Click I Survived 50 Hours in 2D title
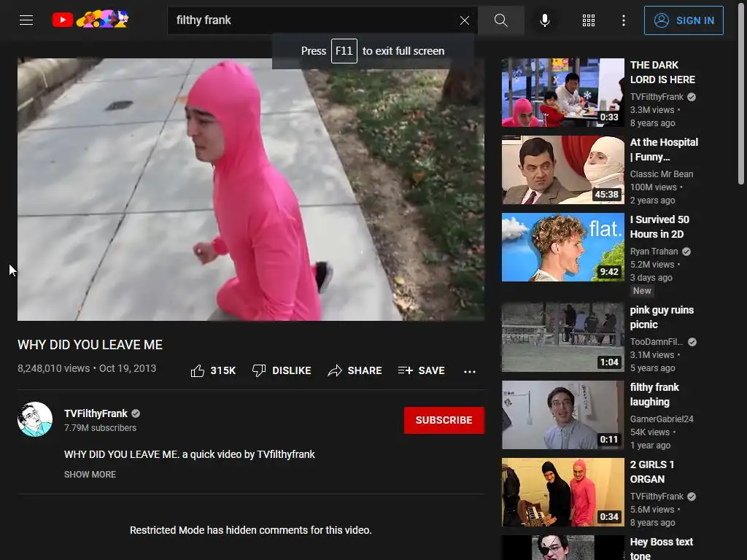This screenshot has width=747, height=560. click(659, 227)
